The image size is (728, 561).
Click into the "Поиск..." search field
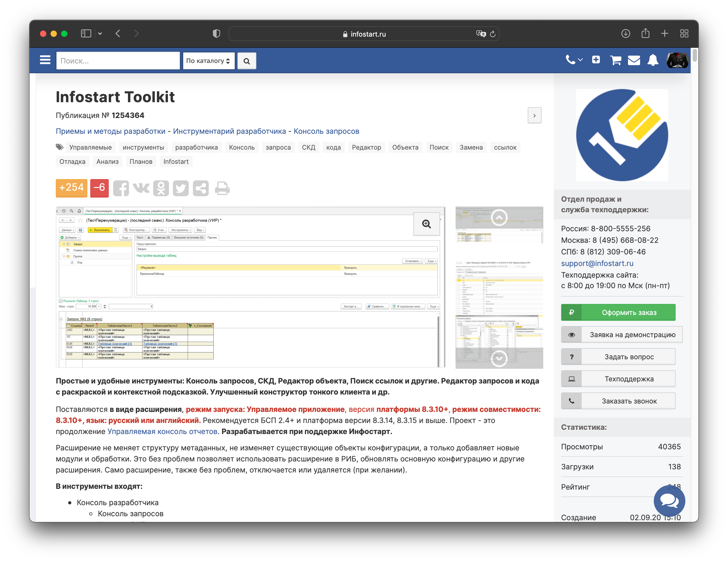tap(118, 61)
